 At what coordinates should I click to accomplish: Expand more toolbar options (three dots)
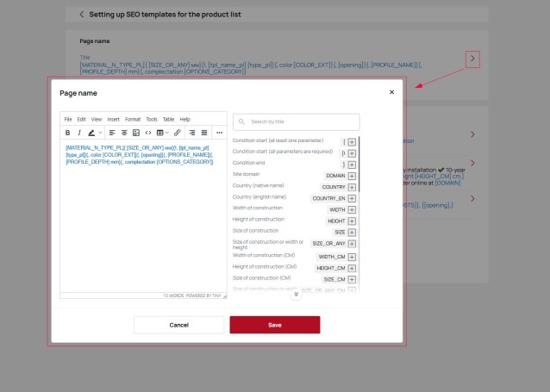coord(219,133)
